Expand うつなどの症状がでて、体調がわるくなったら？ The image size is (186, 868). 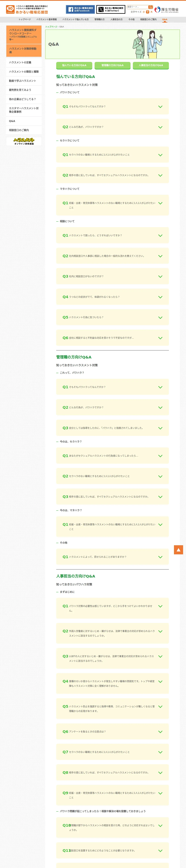(x=112, y=297)
